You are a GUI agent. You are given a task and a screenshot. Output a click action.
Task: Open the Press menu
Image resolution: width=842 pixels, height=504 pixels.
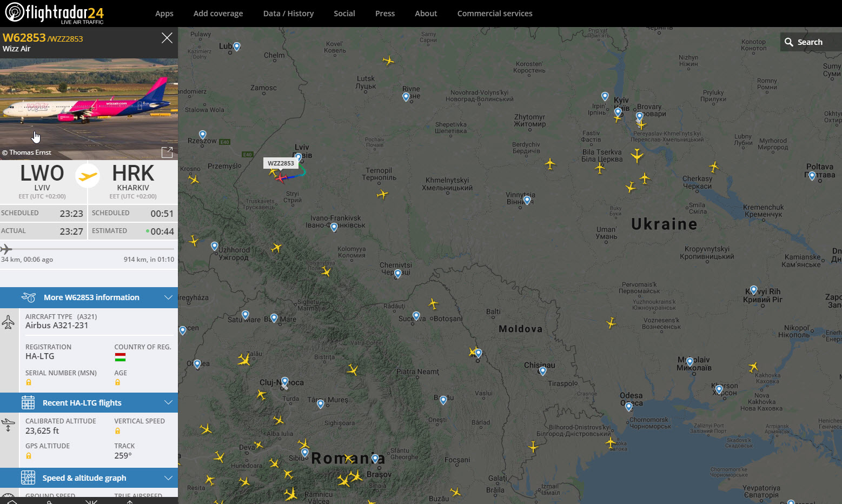coord(385,14)
